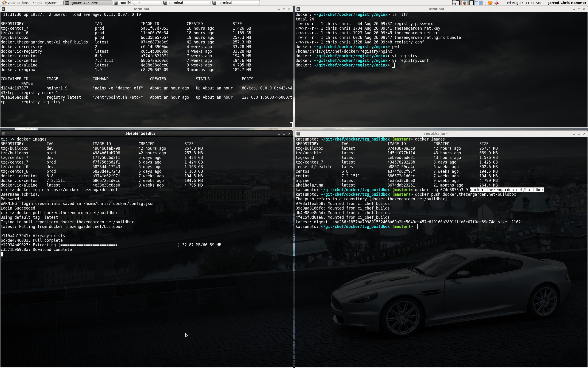The width and height of the screenshot is (588, 368).
Task: Open window menu icon of @b6bf942d9dfd:~ window
Action: 3,134
